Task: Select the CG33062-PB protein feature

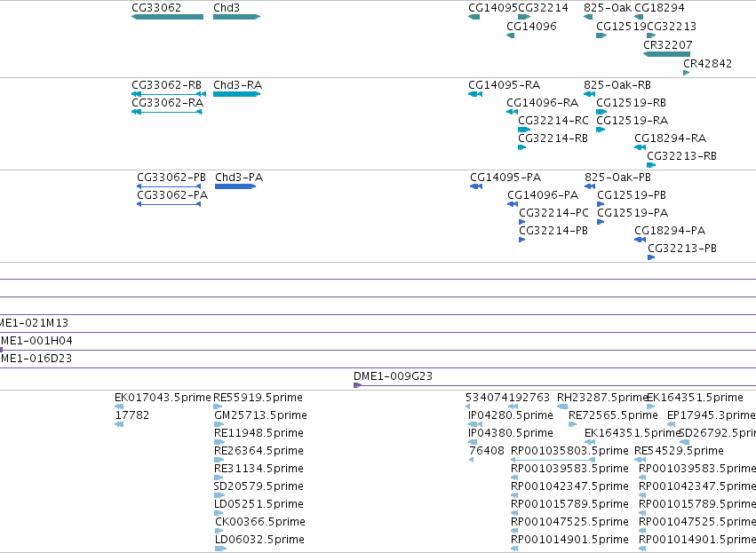Action: pos(169,186)
